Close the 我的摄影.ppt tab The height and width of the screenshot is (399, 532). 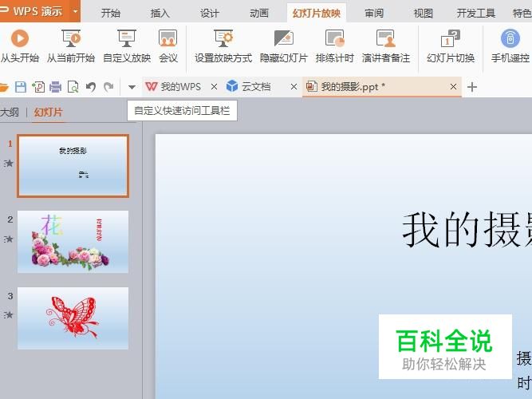[453, 87]
